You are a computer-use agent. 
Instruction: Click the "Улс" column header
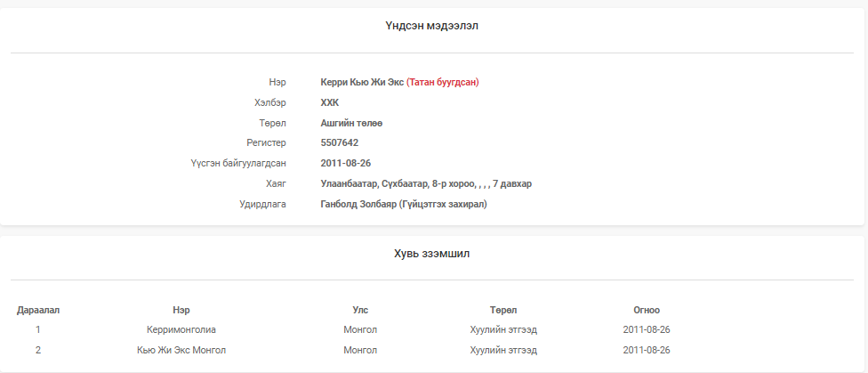(360, 310)
